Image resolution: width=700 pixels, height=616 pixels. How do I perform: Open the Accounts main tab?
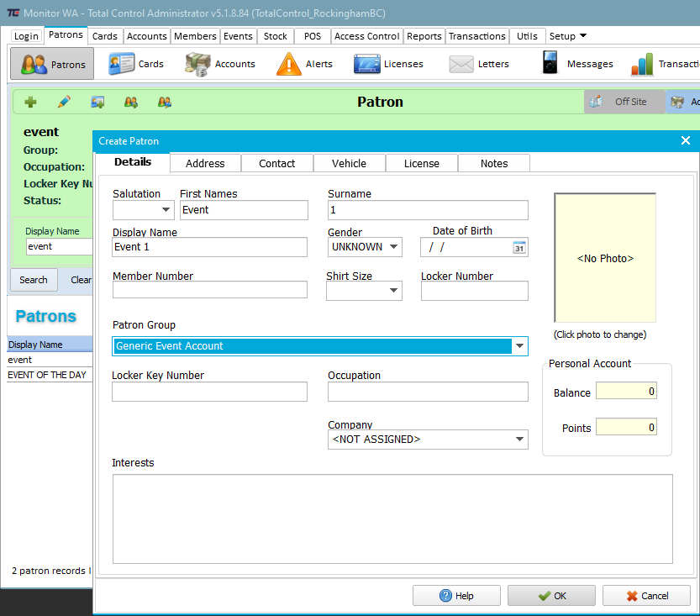tap(147, 36)
